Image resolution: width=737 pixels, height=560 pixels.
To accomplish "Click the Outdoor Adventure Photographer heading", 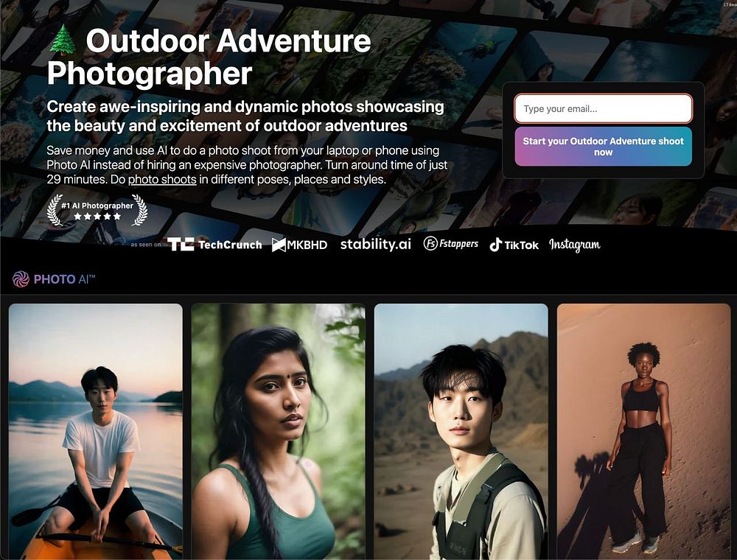I will click(x=209, y=57).
